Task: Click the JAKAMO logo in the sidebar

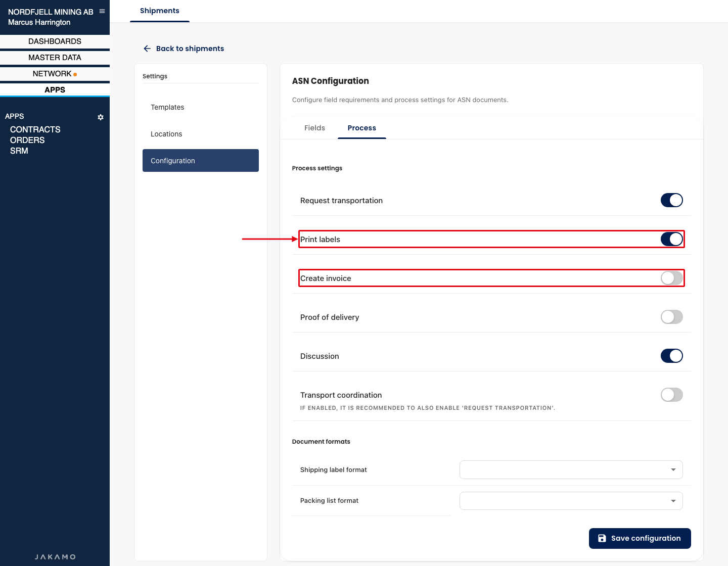Action: (55, 557)
